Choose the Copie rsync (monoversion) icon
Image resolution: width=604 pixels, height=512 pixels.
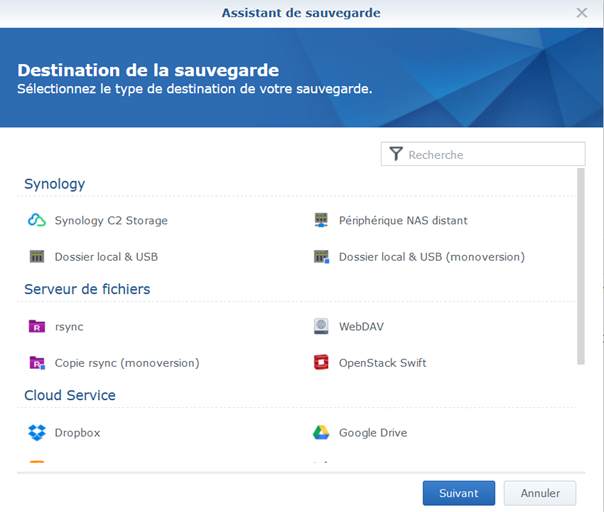37,363
